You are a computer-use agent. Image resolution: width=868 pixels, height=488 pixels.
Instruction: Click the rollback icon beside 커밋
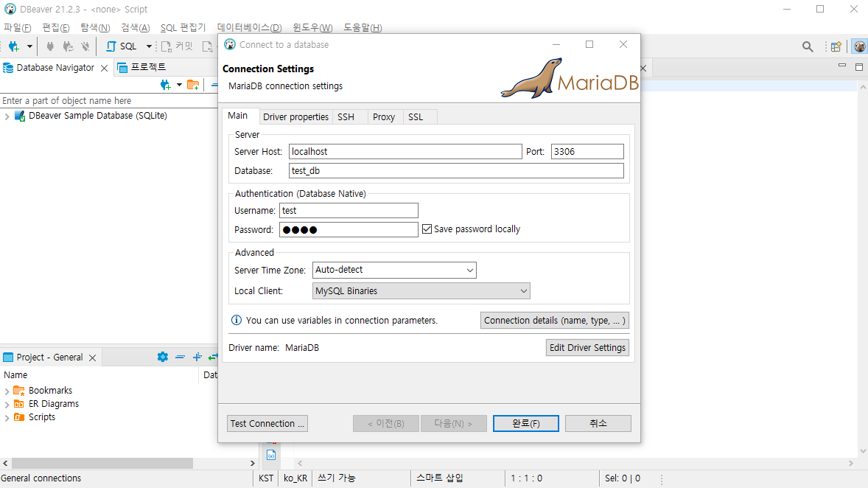tap(207, 46)
